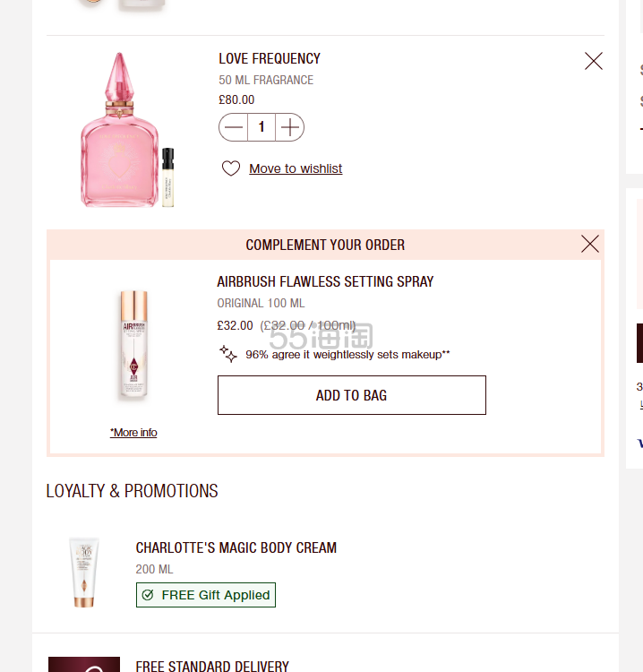Screen dimensions: 643x672
Task: Remove Love Frequency from the bag
Action: pyautogui.click(x=593, y=61)
